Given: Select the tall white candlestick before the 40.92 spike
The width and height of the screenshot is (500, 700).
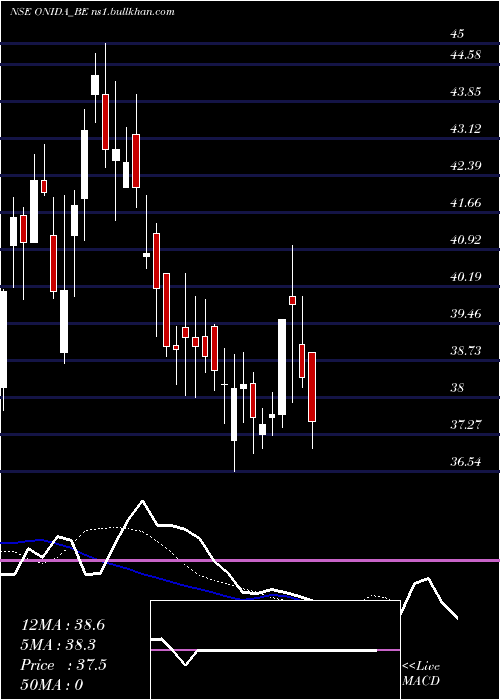Looking at the screenshot, I should pyautogui.click(x=282, y=367).
